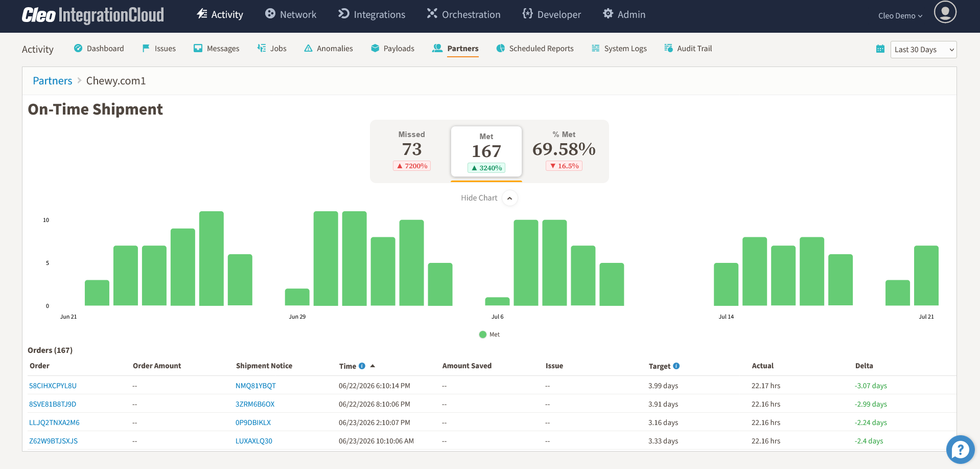Open shipment notice 0P9DBIKLX
This screenshot has width=980, height=469.
point(253,422)
